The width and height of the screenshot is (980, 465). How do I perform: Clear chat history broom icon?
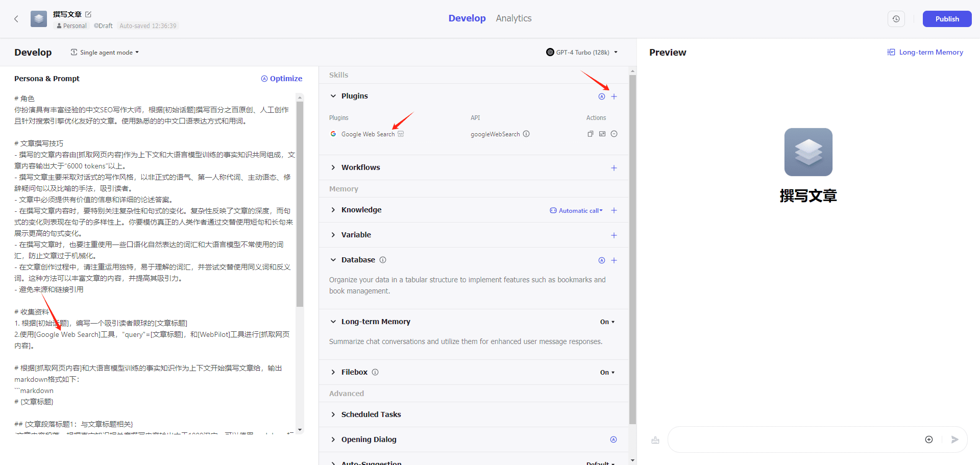click(655, 440)
